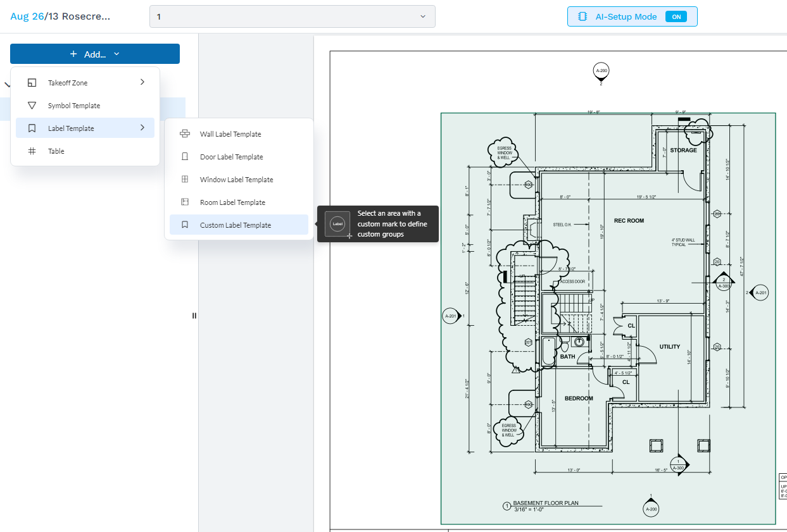Click the Symbol Template triangle icon
This screenshot has height=532, width=787.
click(32, 106)
